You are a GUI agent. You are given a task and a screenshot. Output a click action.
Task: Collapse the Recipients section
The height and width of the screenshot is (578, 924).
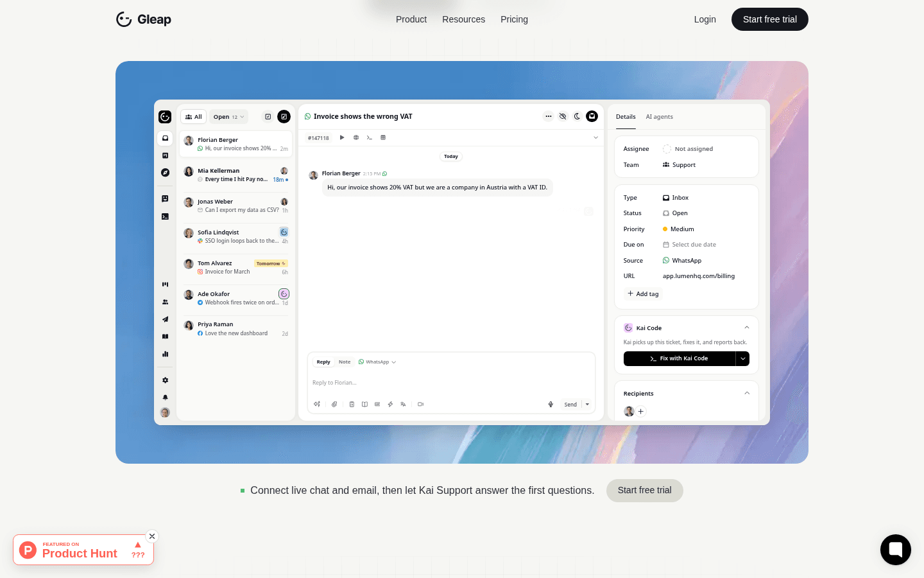point(747,393)
